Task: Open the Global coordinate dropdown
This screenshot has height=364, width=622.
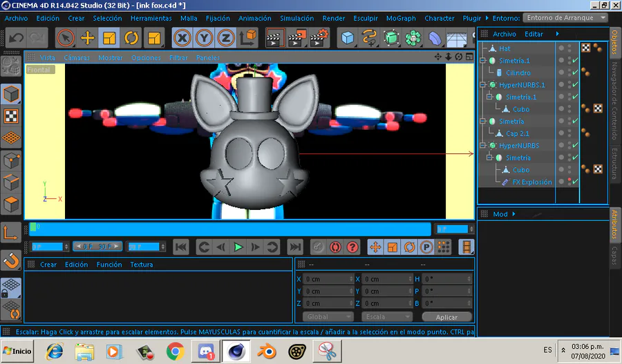Action: tap(328, 317)
